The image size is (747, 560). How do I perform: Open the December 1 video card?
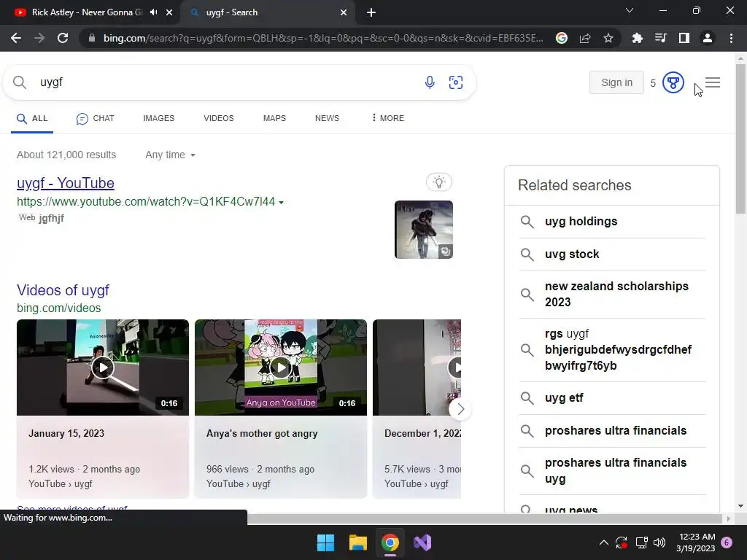point(417,408)
